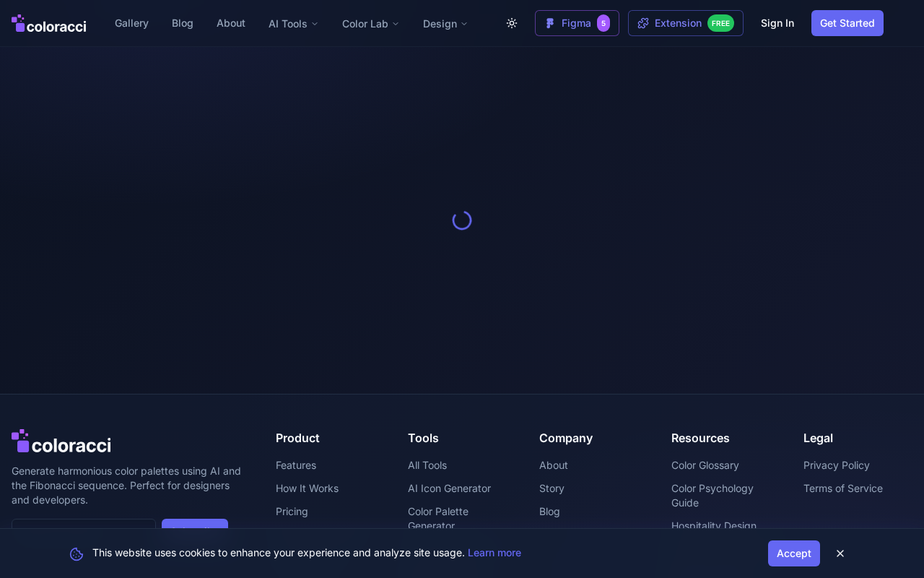This screenshot has height=578, width=924.
Task: Click the Coloracci logo in header
Action: tap(48, 23)
